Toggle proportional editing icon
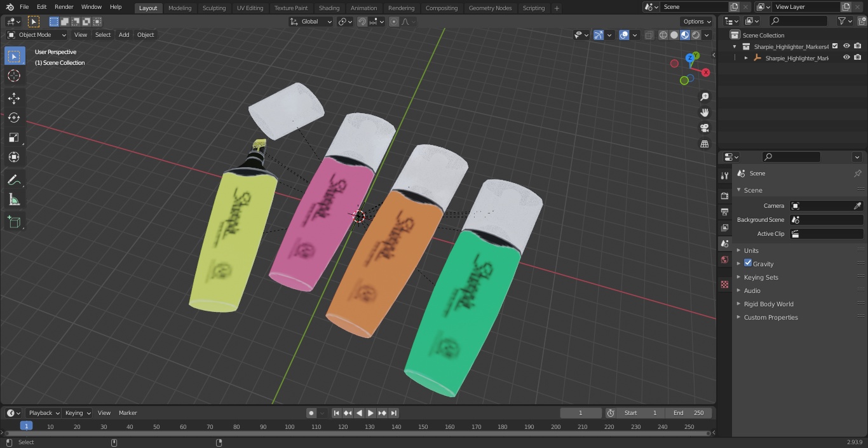Screen dimensions: 868x448 [394, 22]
